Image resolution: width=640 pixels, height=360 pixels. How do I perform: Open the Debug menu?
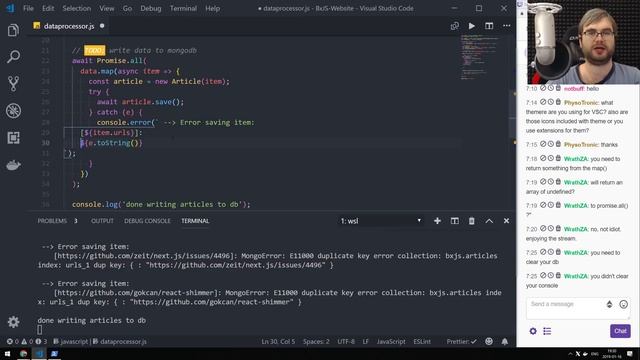151,8
